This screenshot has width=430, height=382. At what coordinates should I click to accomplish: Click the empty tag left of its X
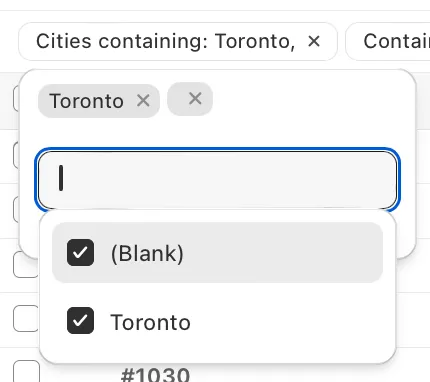pyautogui.click(x=178, y=99)
